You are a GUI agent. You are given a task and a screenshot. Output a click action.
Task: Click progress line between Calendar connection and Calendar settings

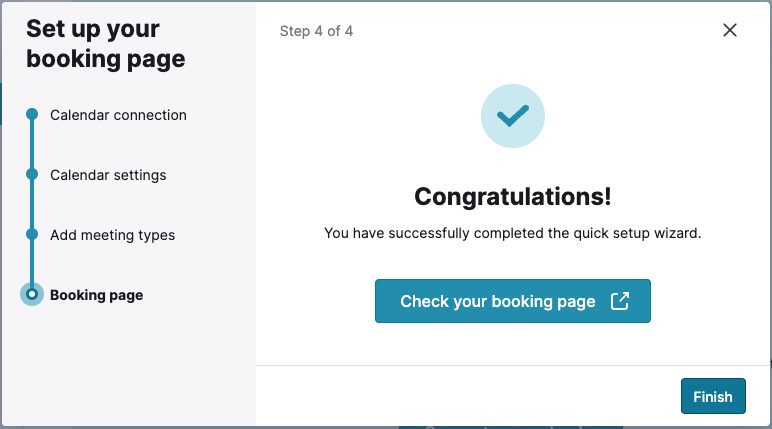(x=32, y=145)
